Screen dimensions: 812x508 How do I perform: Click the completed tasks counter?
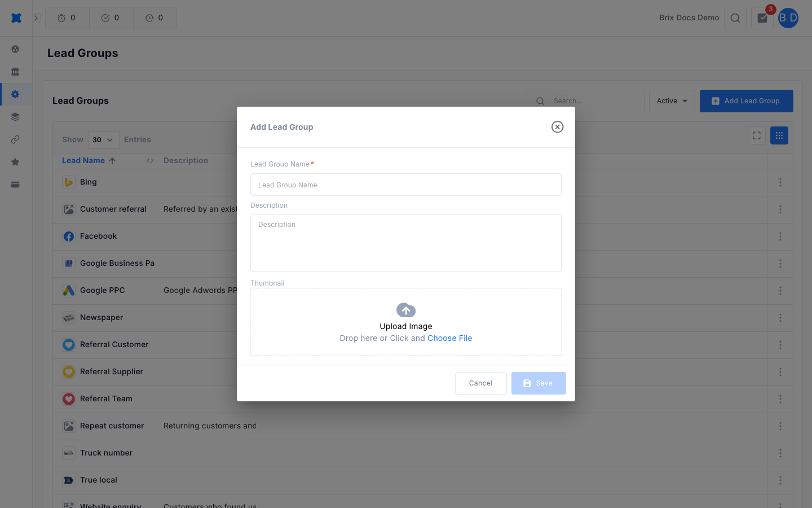[111, 18]
